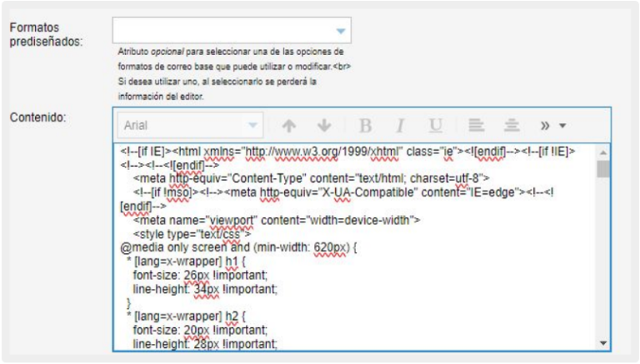The width and height of the screenshot is (640, 364).
Task: Toggle italic formatting with I icon
Action: pos(400,125)
